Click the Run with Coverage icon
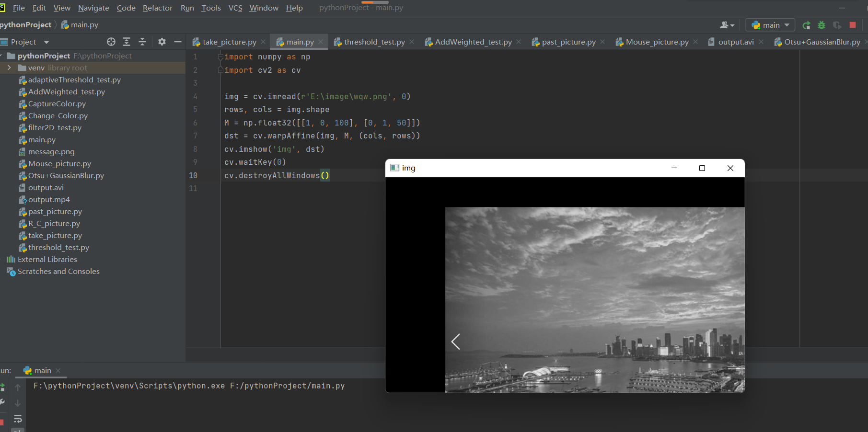This screenshot has height=432, width=868. pyautogui.click(x=837, y=25)
